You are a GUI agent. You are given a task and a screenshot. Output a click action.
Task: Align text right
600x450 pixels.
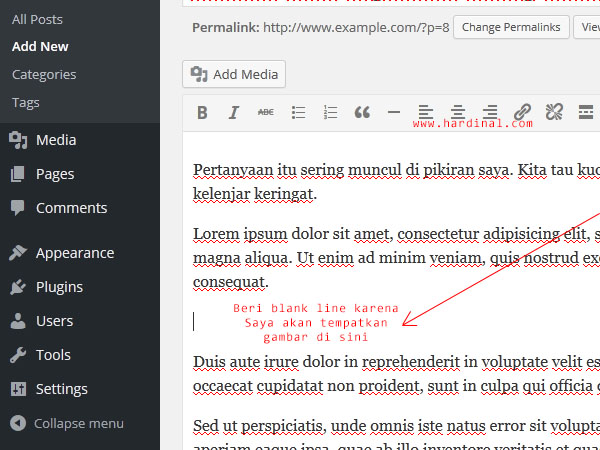(x=490, y=112)
